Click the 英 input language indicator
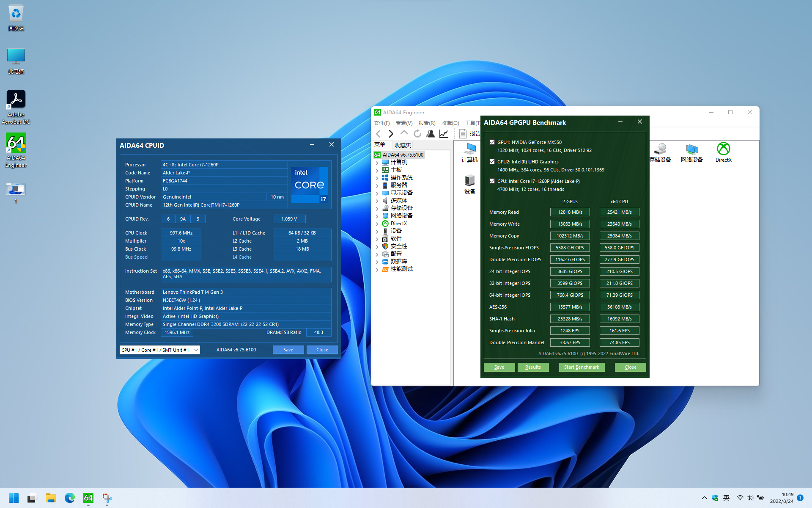 point(727,498)
